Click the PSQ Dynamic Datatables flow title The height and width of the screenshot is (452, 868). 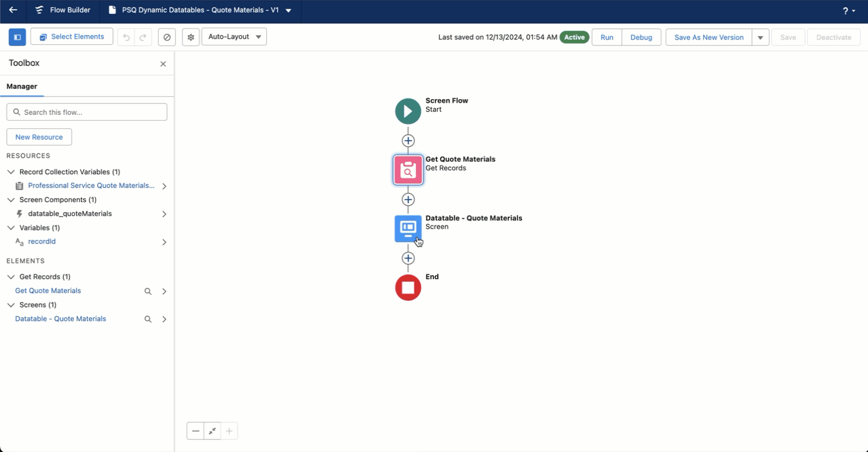(x=200, y=10)
